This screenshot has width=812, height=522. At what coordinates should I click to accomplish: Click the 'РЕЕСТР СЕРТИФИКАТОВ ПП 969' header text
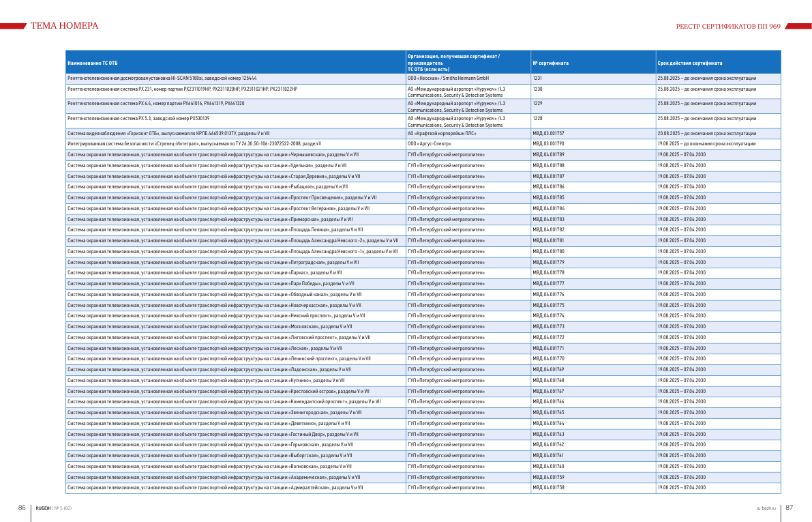tap(727, 27)
